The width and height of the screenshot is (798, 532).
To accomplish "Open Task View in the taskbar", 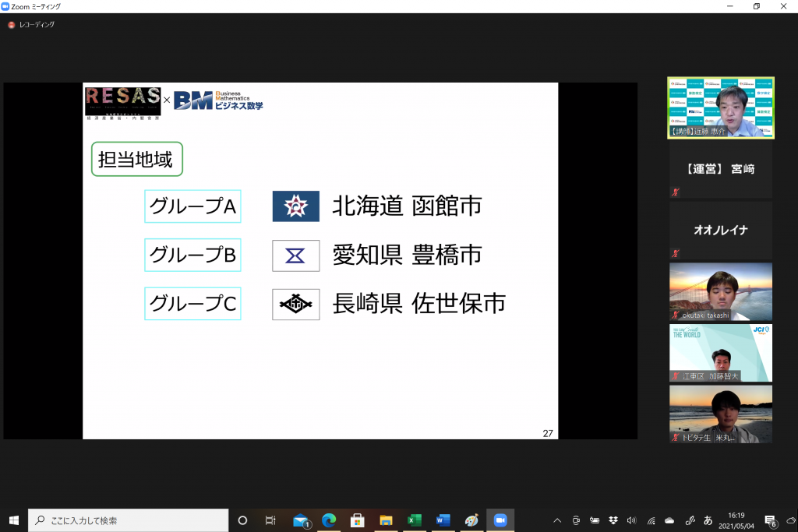I will pyautogui.click(x=270, y=520).
